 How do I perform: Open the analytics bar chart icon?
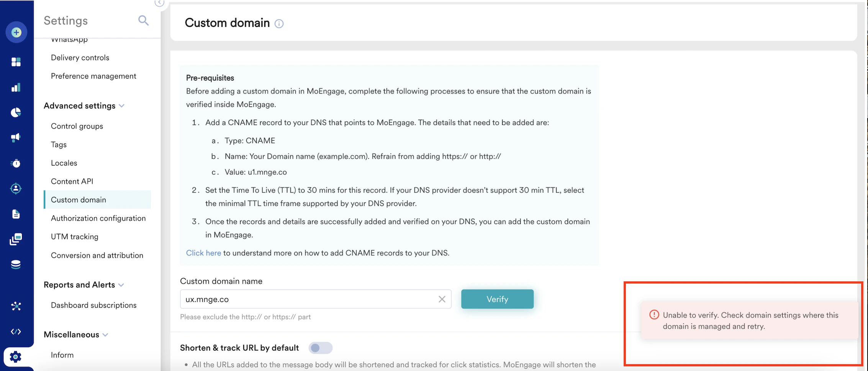(x=16, y=87)
